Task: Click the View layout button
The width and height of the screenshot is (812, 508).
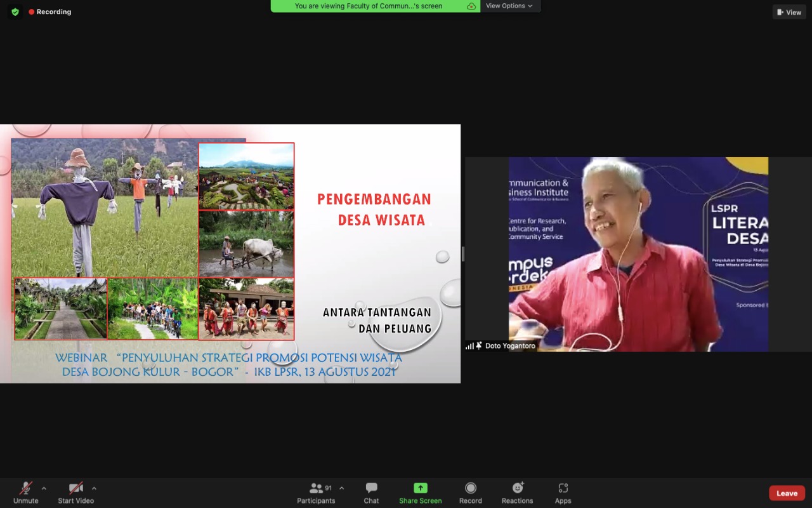Action: click(x=789, y=12)
